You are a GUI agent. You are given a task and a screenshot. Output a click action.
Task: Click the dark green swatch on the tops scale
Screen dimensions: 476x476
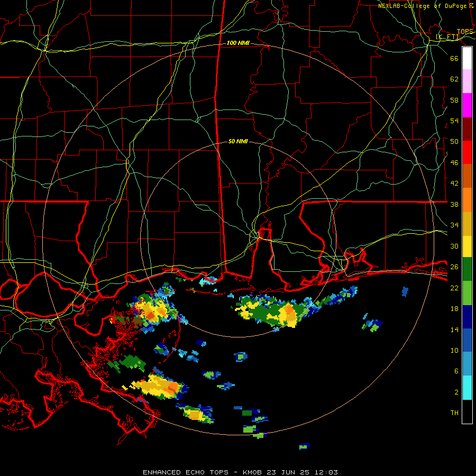coord(467,269)
